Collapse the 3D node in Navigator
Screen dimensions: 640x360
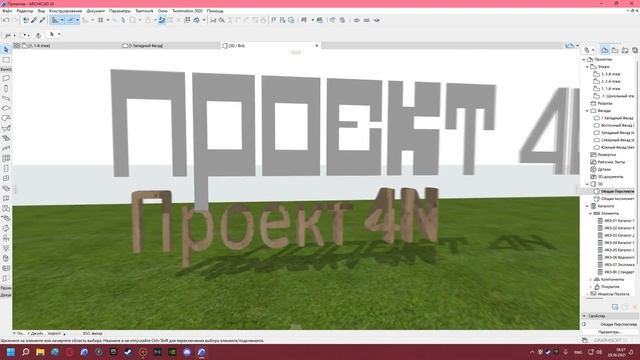point(587,184)
